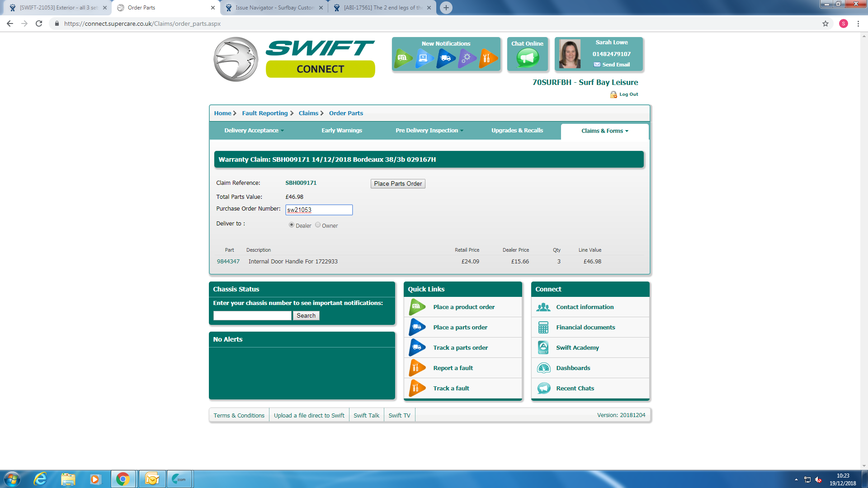Click the Dashboards gauge icon
Viewport: 868px width, 488px height.
pos(543,368)
